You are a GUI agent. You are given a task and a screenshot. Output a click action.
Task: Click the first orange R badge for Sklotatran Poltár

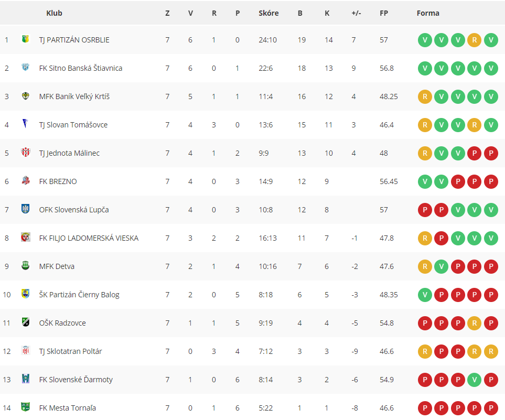[x=425, y=351]
